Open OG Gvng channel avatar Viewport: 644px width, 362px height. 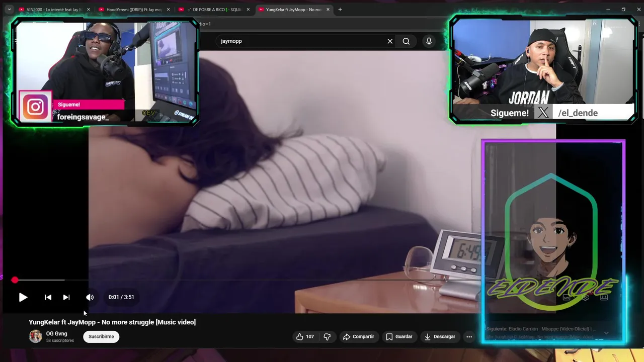coord(36,336)
